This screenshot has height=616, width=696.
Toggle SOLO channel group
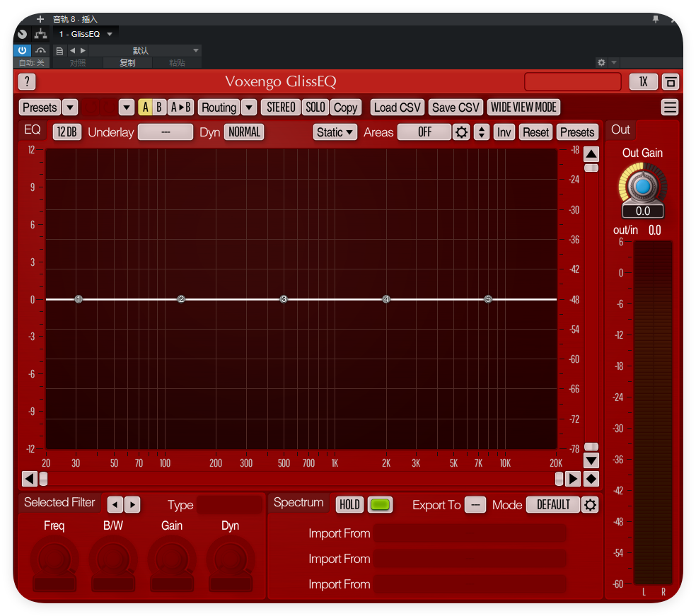(315, 107)
